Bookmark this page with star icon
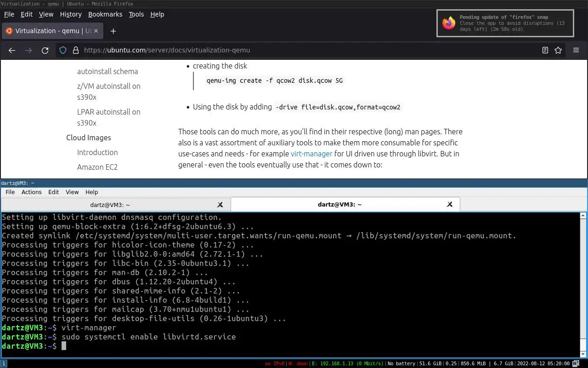 tap(558, 50)
